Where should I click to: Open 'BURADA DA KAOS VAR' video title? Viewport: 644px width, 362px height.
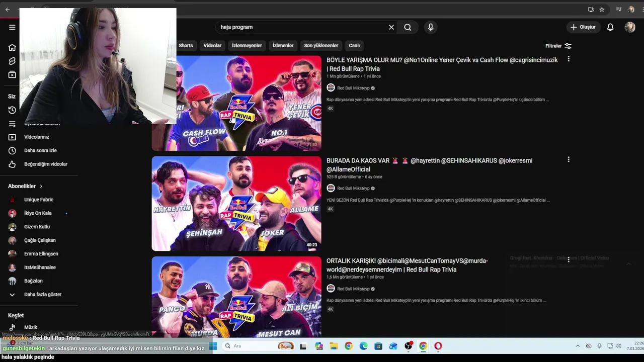[x=429, y=165]
